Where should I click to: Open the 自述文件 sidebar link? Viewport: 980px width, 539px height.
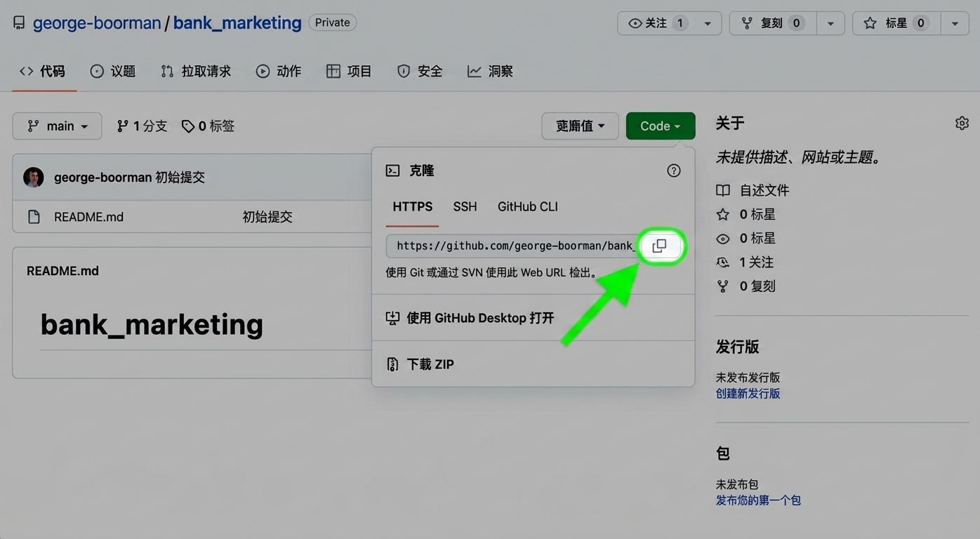point(764,190)
